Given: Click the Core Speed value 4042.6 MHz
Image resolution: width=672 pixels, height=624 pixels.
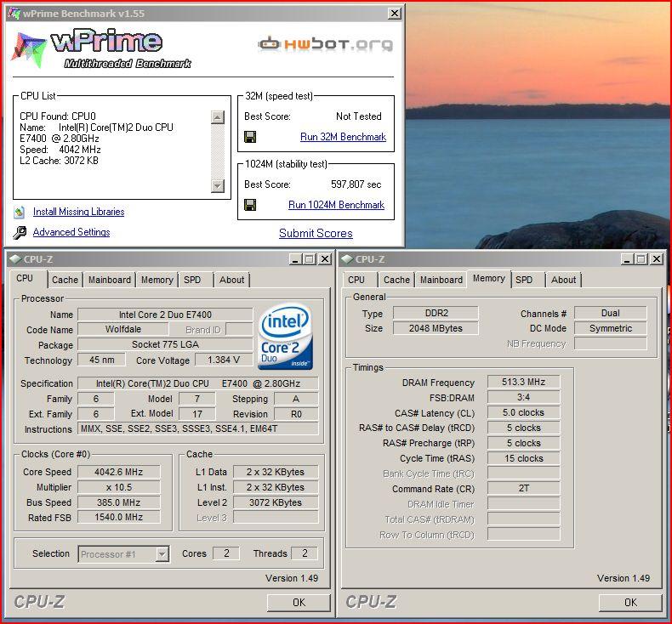Looking at the screenshot, I should (x=119, y=472).
